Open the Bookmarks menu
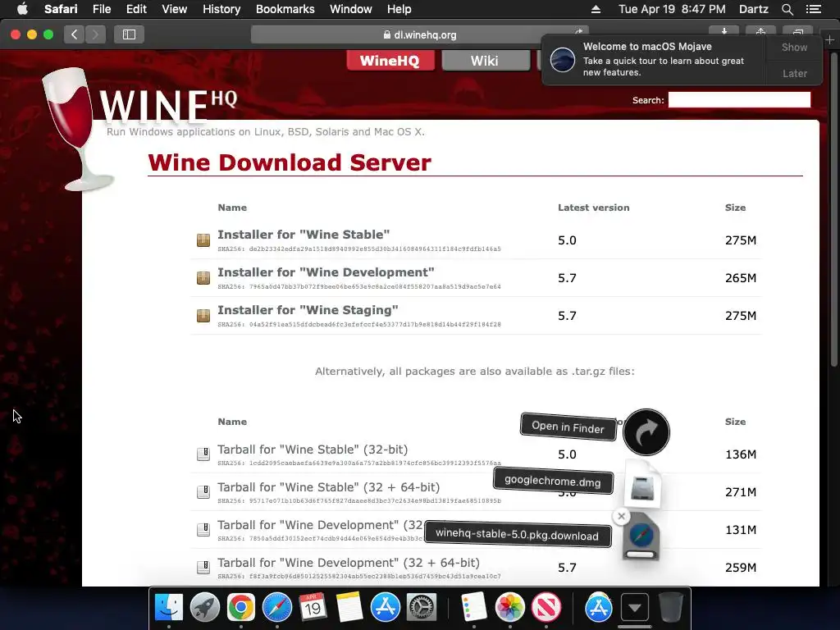This screenshot has height=630, width=840. [285, 9]
